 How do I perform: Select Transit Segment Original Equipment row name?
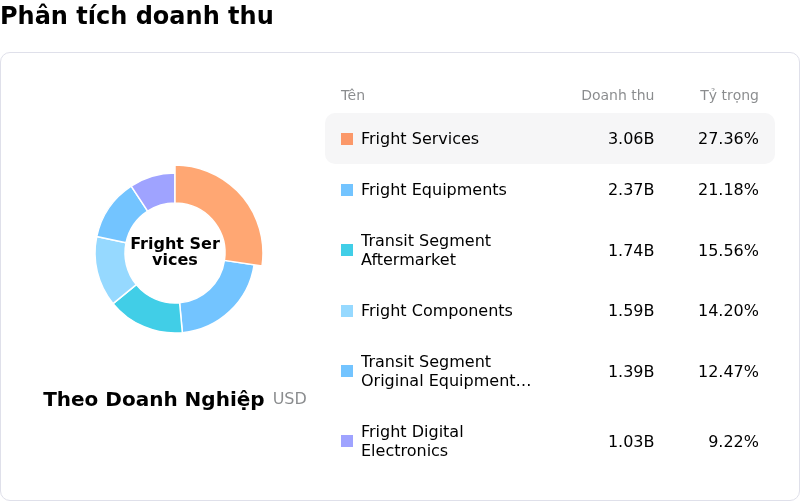(x=446, y=371)
